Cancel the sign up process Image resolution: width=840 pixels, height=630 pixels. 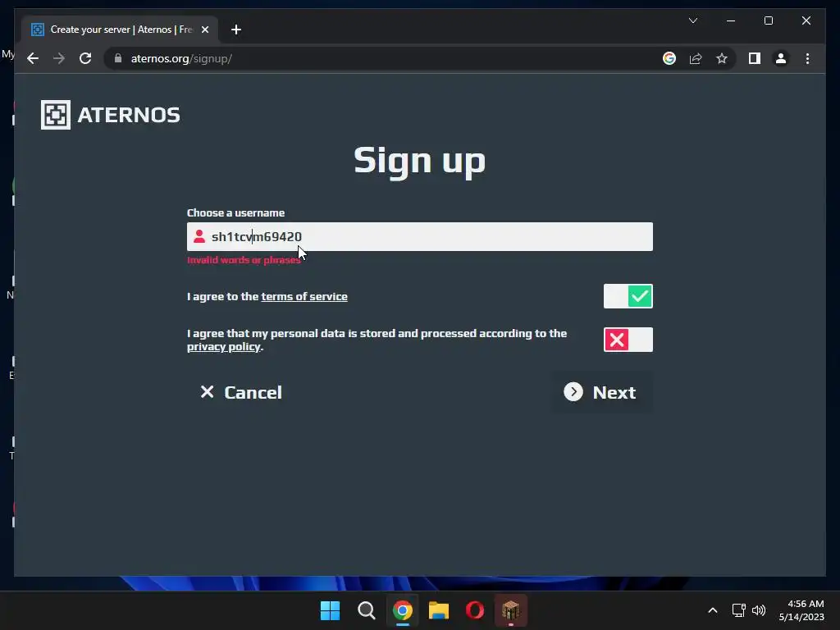pyautogui.click(x=241, y=392)
